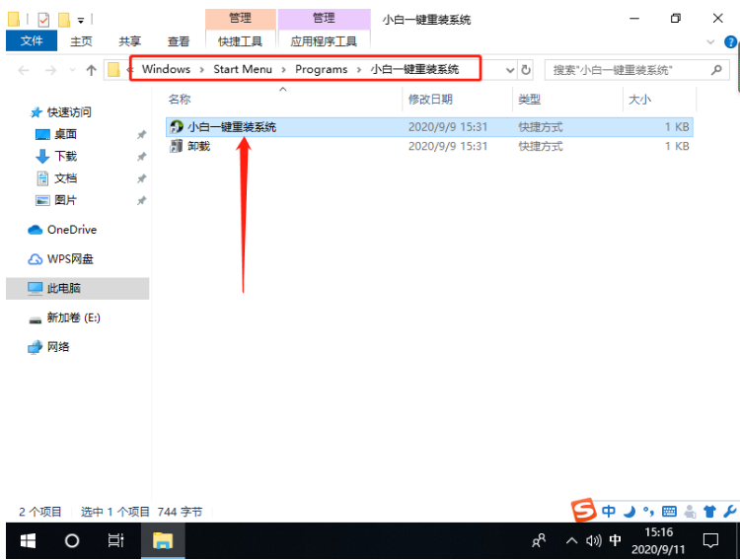740x560 pixels.
Task: Select the 小白一键重装系统 shortcut file
Action: pyautogui.click(x=429, y=127)
